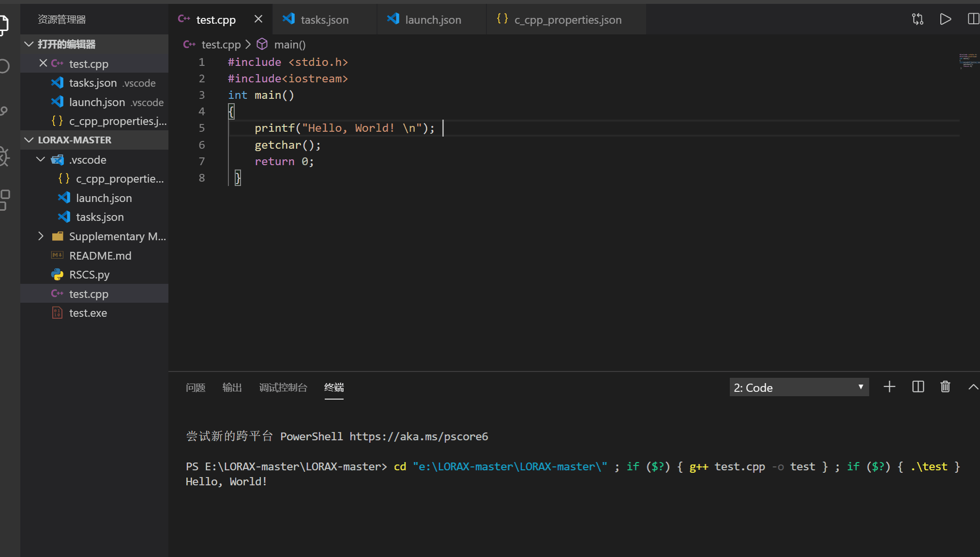Click the minimap preview at top right
Viewport: 980px width, 557px height.
tap(969, 61)
